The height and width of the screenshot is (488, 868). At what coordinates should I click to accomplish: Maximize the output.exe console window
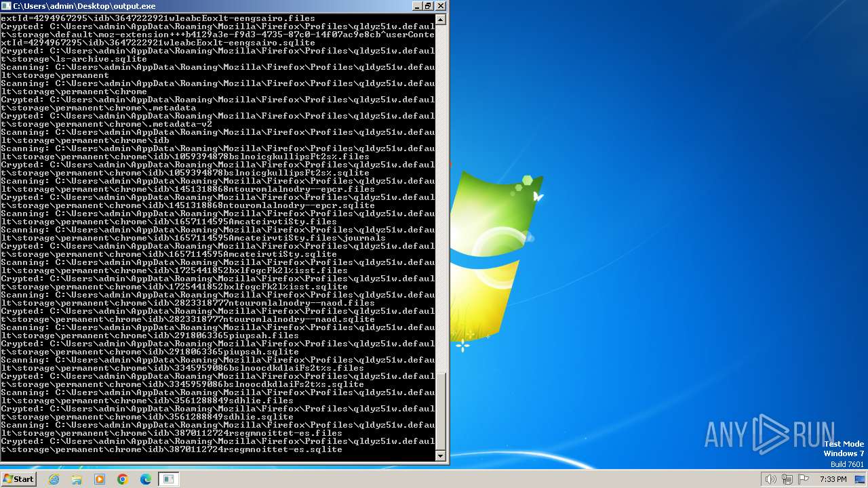coord(428,6)
